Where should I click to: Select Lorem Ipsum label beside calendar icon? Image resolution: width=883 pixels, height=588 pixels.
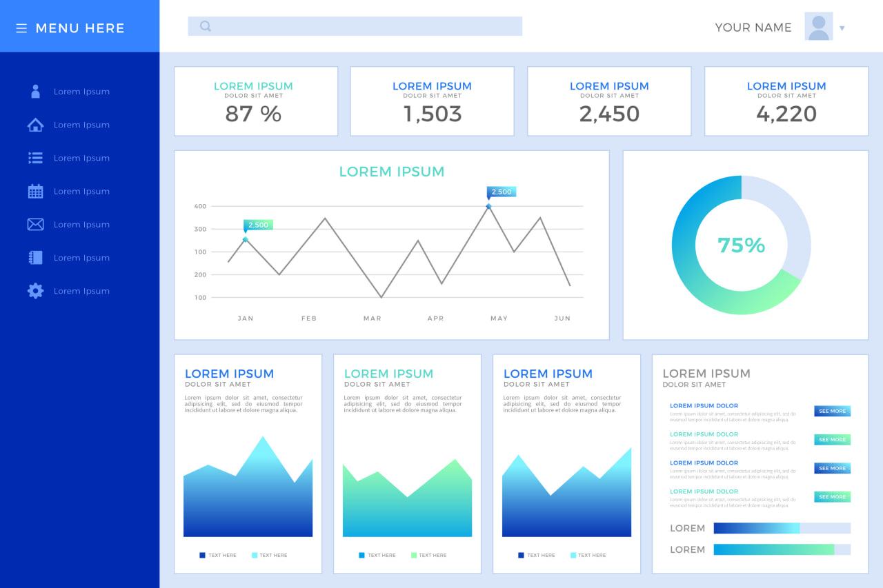click(x=81, y=191)
